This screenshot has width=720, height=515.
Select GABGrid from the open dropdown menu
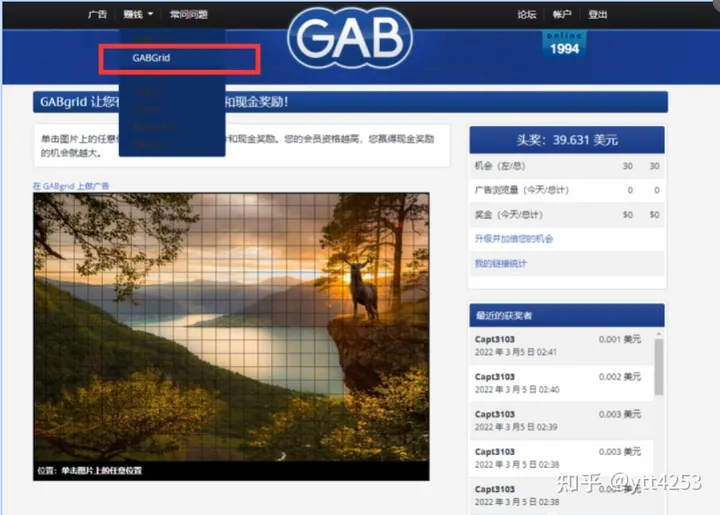coord(151,58)
